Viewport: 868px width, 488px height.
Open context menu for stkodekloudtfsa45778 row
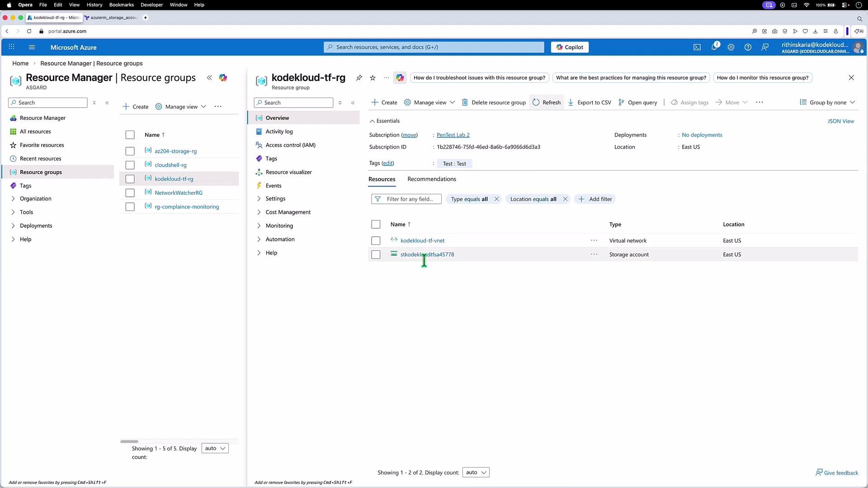[x=594, y=254]
